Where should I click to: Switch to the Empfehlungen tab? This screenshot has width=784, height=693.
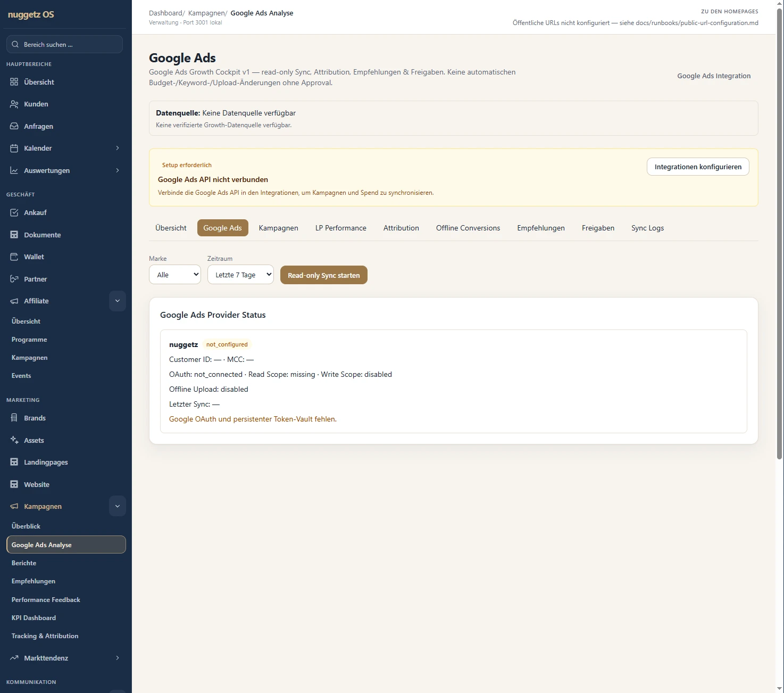(541, 228)
